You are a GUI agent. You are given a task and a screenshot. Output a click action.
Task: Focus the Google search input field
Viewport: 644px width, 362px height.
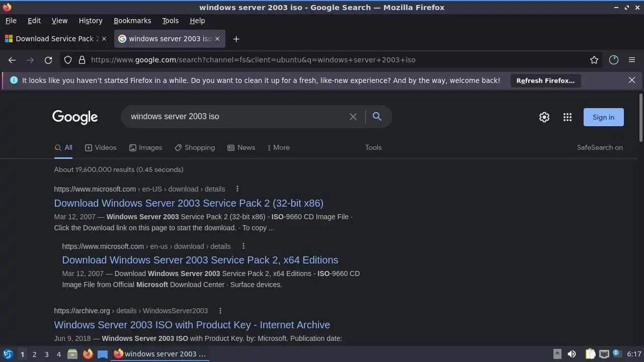click(x=236, y=117)
